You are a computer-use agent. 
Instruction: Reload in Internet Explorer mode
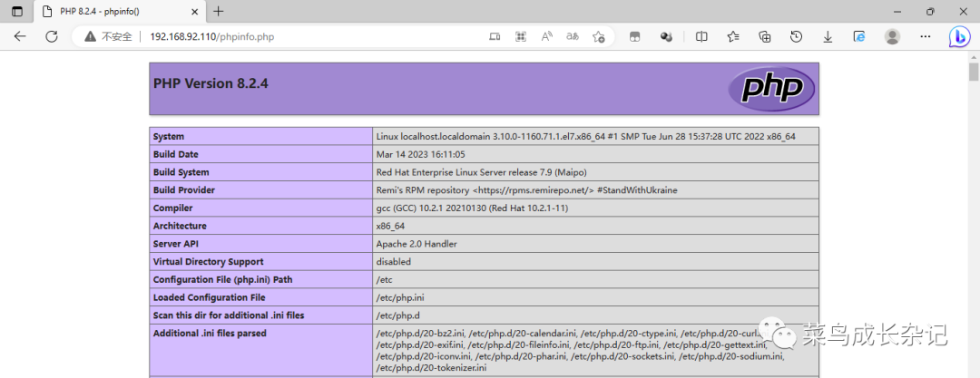click(859, 37)
